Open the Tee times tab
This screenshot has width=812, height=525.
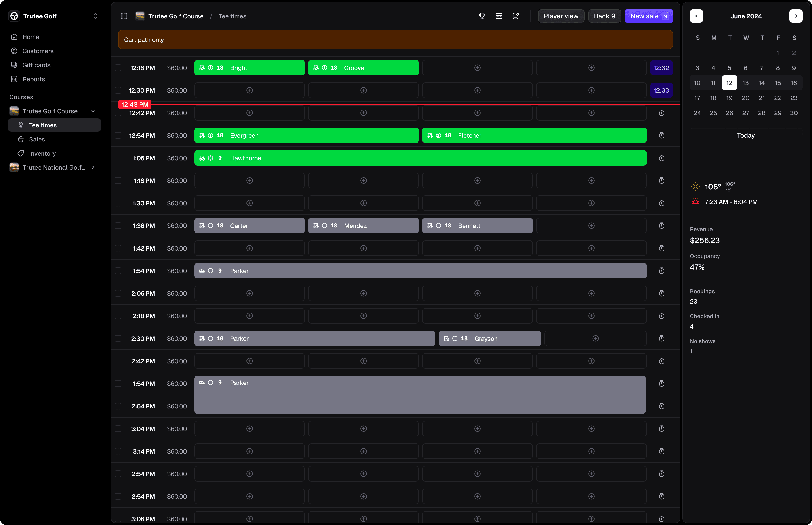pos(43,125)
